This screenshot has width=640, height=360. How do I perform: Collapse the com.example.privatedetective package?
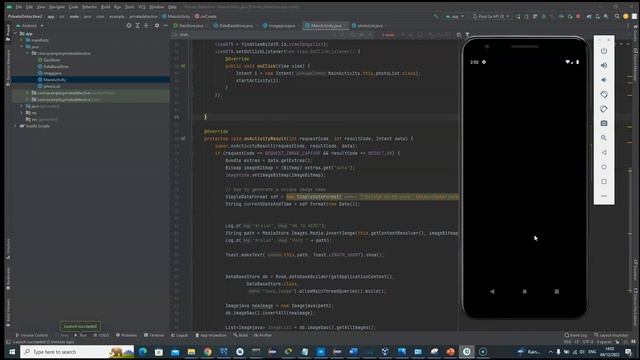pyautogui.click(x=28, y=53)
